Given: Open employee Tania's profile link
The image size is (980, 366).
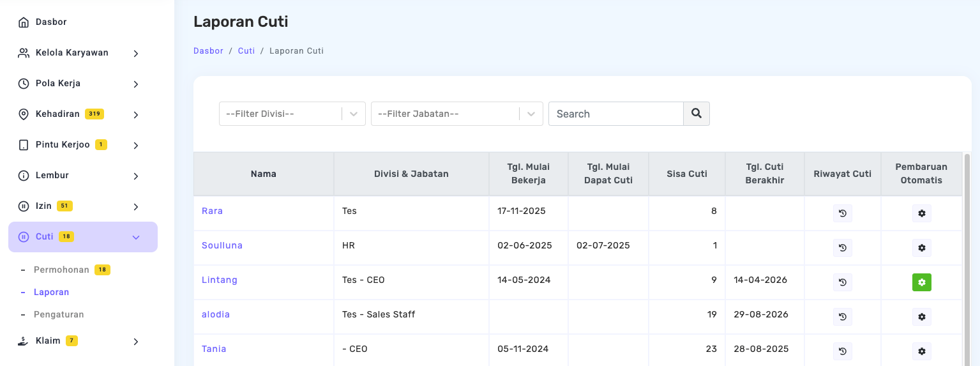Looking at the screenshot, I should coord(214,349).
